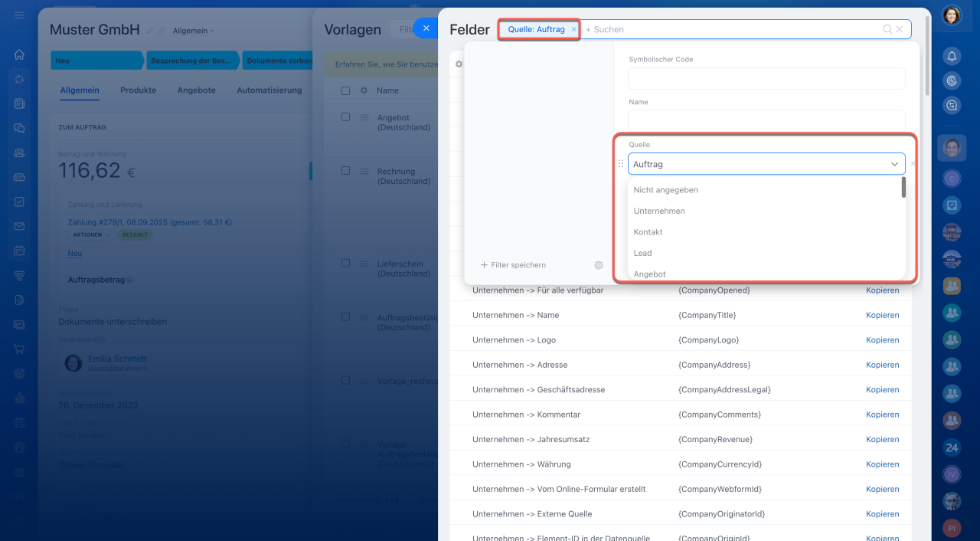Open the shopping cart icon in sidebar

pyautogui.click(x=19, y=349)
